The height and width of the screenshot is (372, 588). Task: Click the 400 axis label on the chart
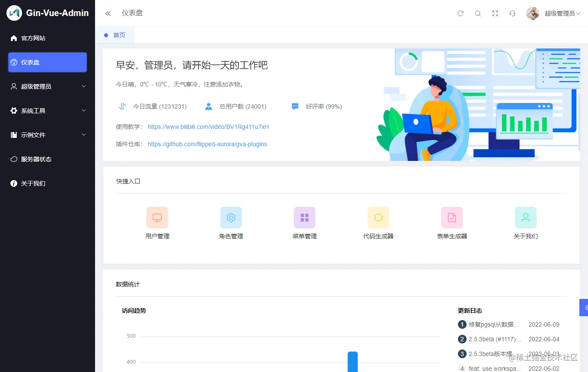(131, 362)
